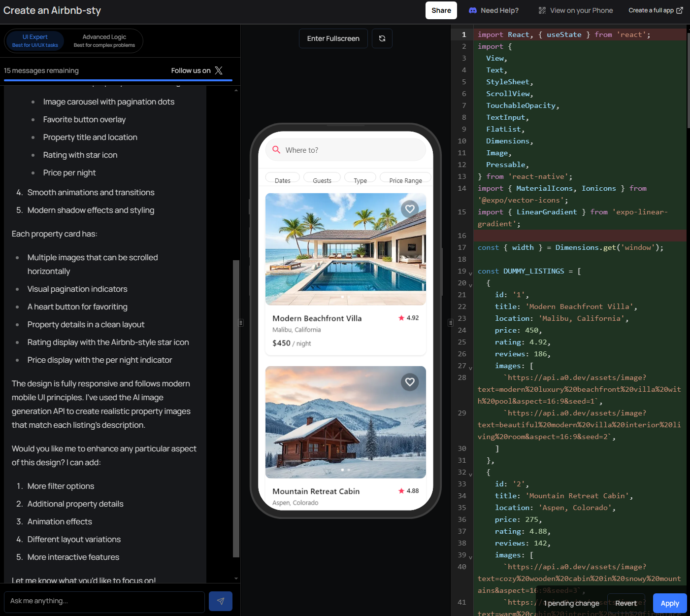690x616 pixels.
Task: Collapse code fold arrow at line 27
Action: (x=470, y=368)
